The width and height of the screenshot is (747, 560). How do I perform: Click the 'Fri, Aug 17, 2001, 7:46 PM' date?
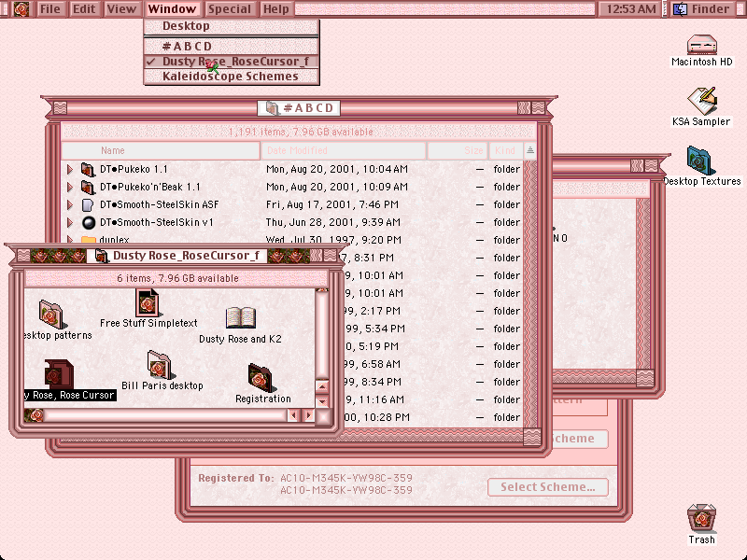tap(332, 204)
